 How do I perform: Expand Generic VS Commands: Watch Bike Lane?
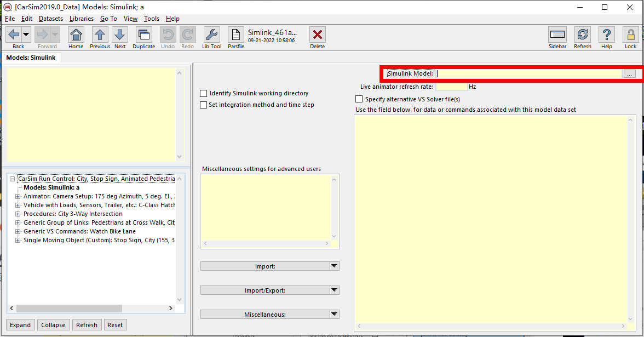click(18, 231)
